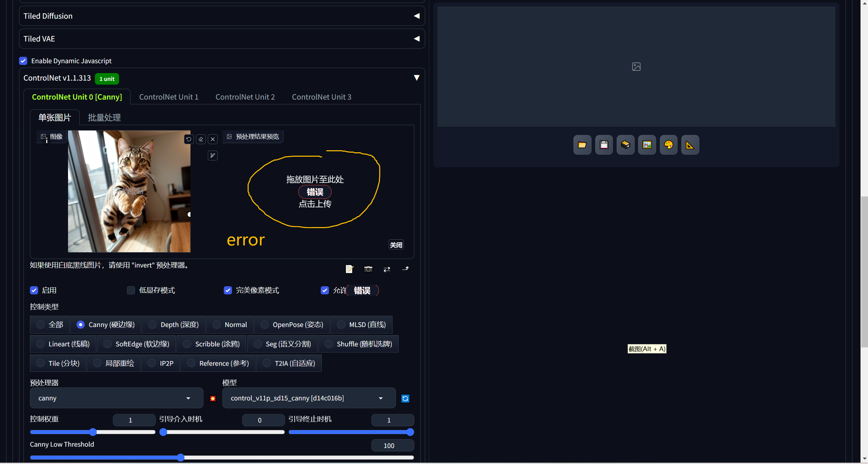Collapse the ControlNet v1.1.313 panel

[x=416, y=78]
